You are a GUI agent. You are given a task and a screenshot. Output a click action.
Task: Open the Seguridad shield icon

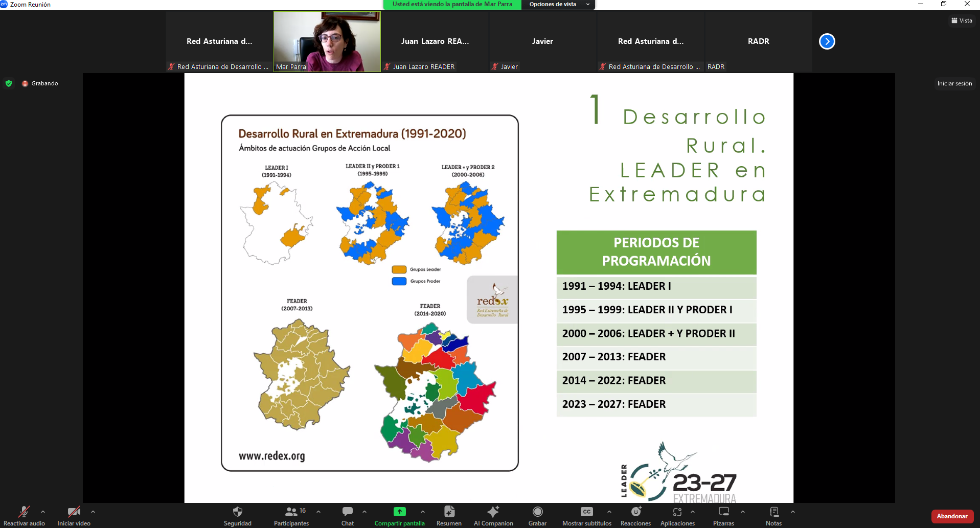237,515
